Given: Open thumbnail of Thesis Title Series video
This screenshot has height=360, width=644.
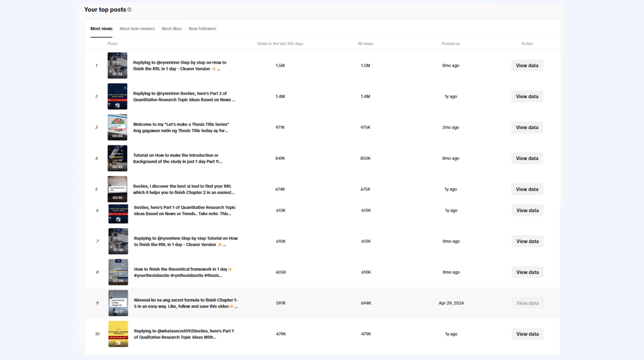Looking at the screenshot, I should [x=118, y=127].
